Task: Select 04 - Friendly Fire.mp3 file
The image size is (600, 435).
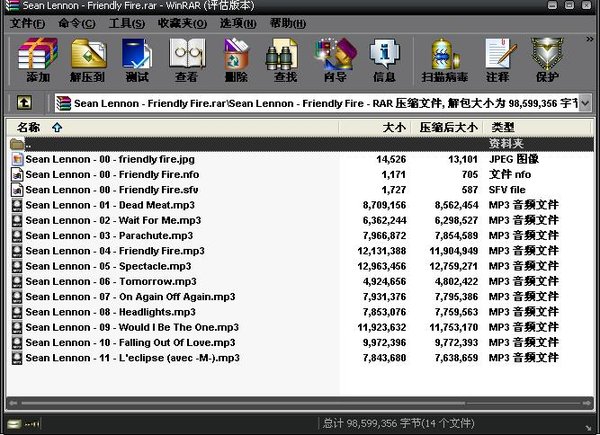Action: [301, 251]
